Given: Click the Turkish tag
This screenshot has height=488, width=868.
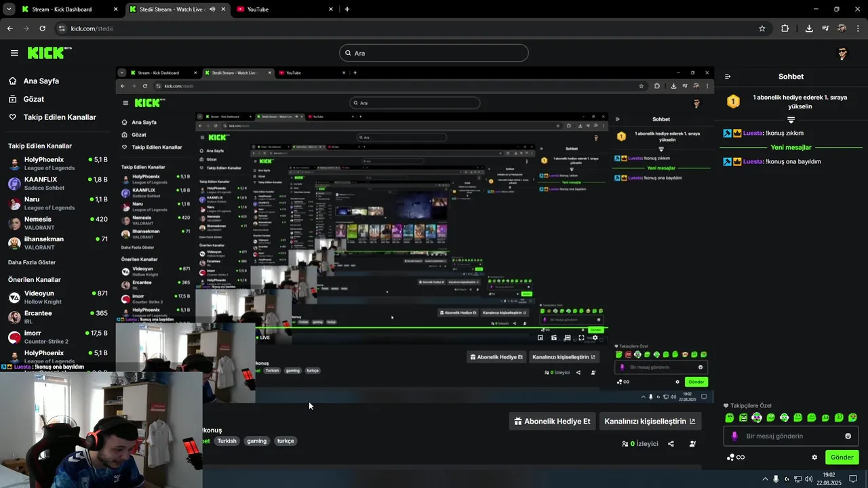Looking at the screenshot, I should tap(227, 441).
